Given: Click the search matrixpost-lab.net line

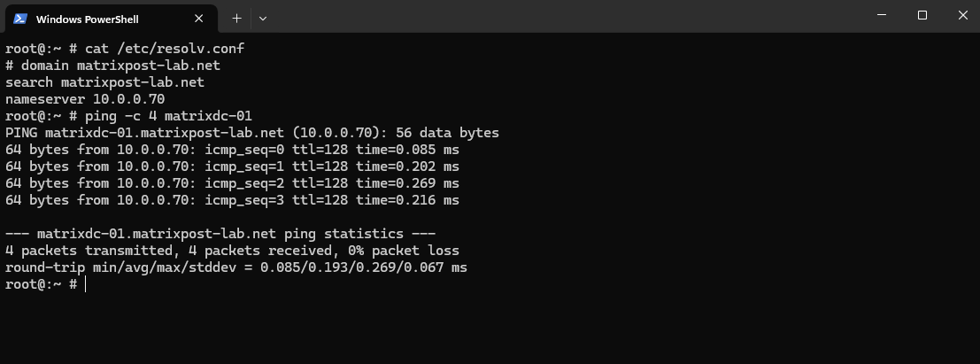Looking at the screenshot, I should click(x=105, y=82).
